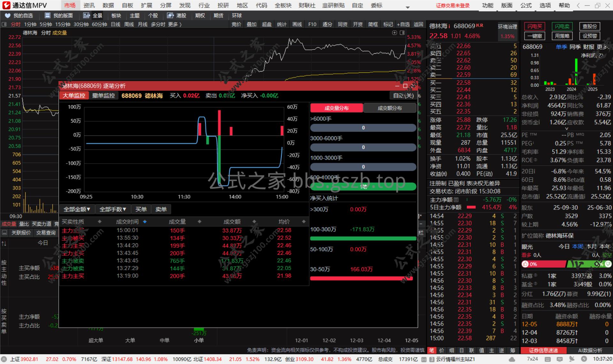Sort the 成交量 column

click(200, 222)
